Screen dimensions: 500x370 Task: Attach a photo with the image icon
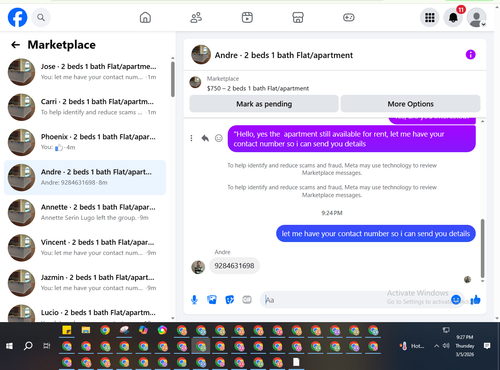coord(212,300)
